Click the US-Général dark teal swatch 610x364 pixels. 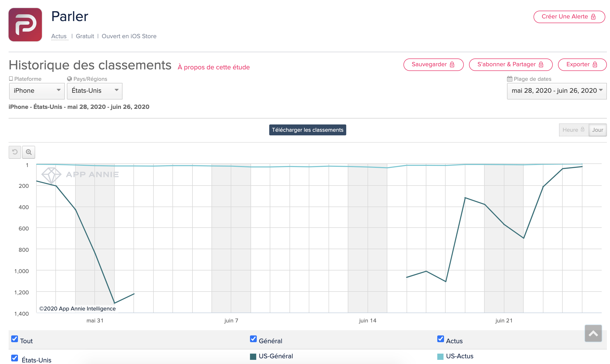(253, 356)
